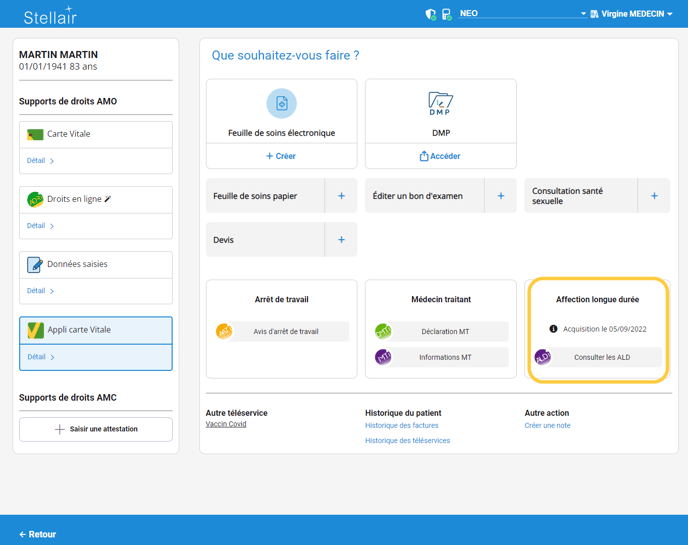Image resolution: width=688 pixels, height=545 pixels.
Task: Expand Détail under Carte Vitale
Action: click(40, 160)
